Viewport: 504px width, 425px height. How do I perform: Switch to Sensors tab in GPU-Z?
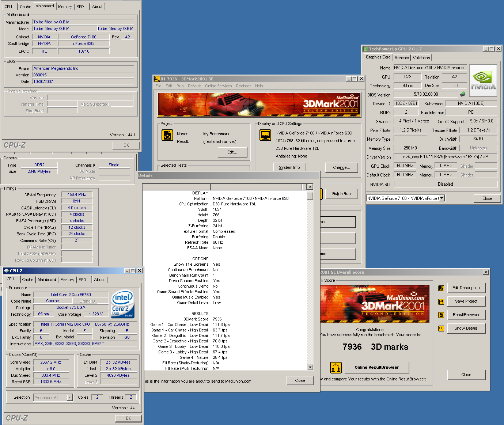402,58
